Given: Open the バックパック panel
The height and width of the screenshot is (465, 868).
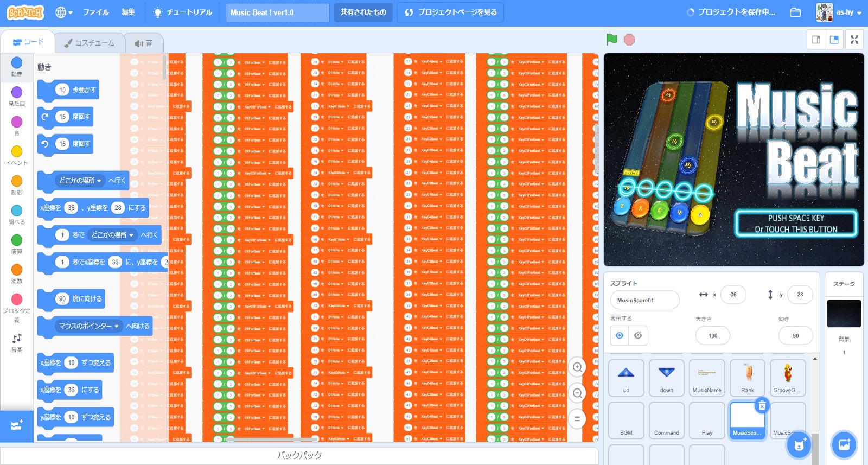Looking at the screenshot, I should click(299, 455).
